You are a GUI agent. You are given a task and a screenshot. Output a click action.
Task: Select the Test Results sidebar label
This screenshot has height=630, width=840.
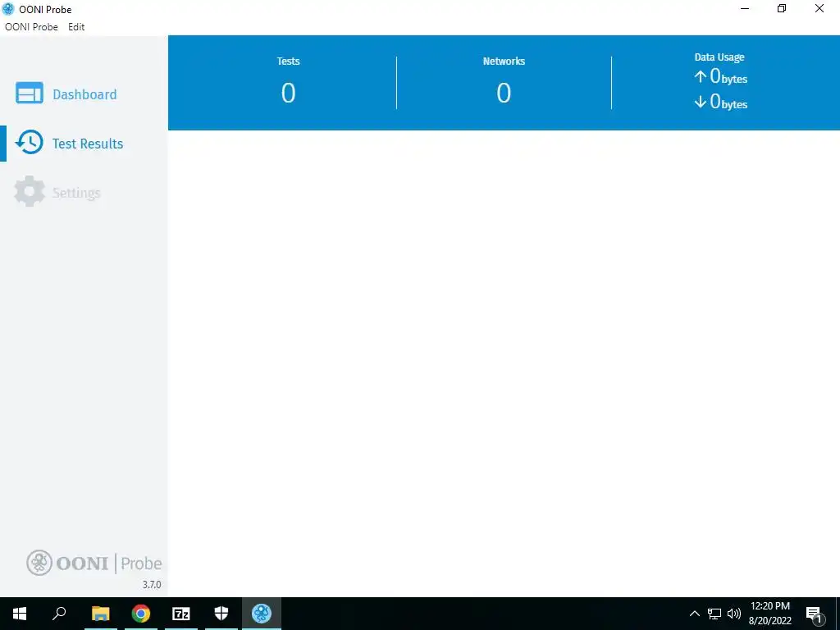click(x=88, y=144)
